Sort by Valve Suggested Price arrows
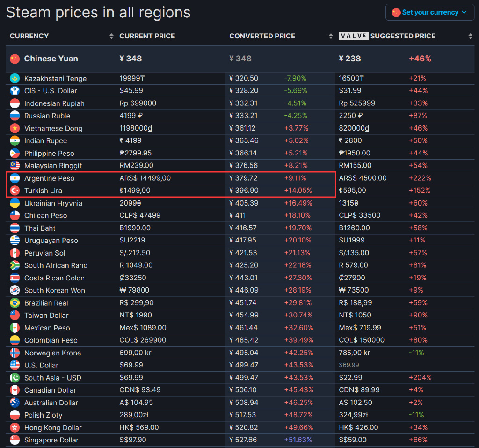This screenshot has height=448, width=479. (x=470, y=36)
